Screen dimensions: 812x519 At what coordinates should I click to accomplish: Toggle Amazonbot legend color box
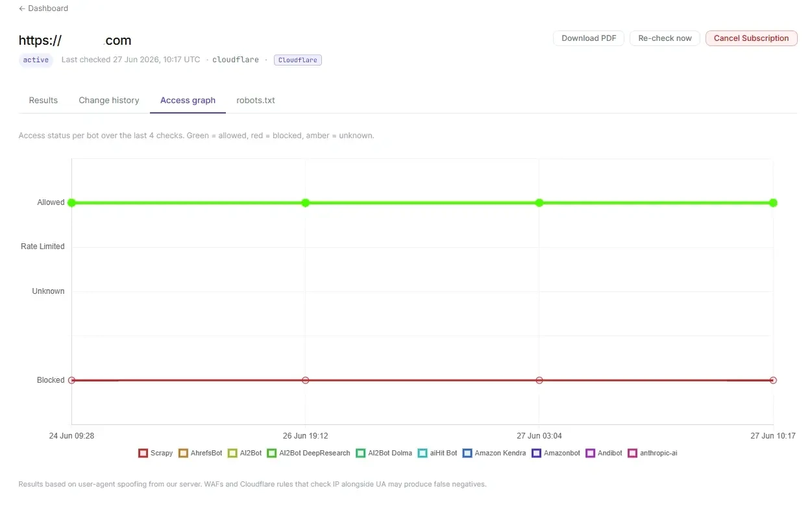click(x=536, y=453)
